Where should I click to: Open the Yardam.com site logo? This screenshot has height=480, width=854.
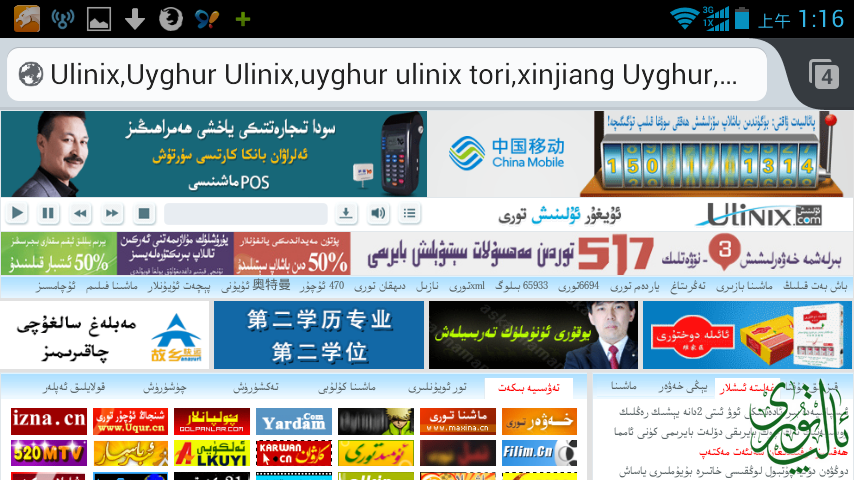[x=294, y=421]
